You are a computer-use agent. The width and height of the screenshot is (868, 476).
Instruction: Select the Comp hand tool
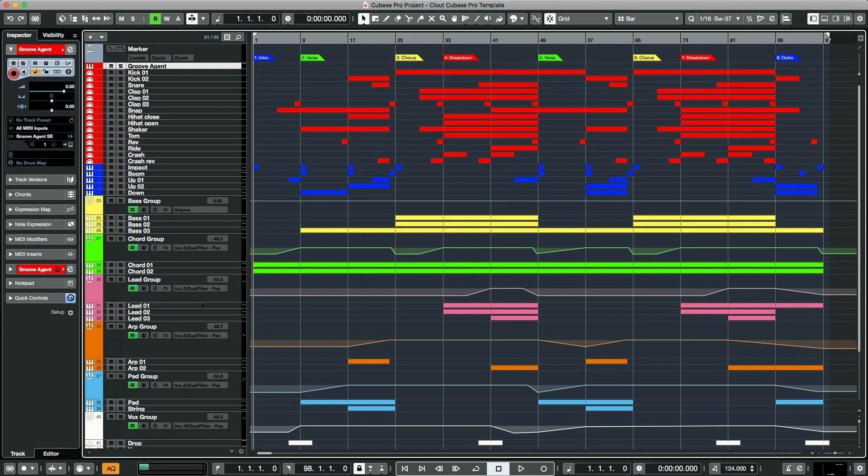454,19
